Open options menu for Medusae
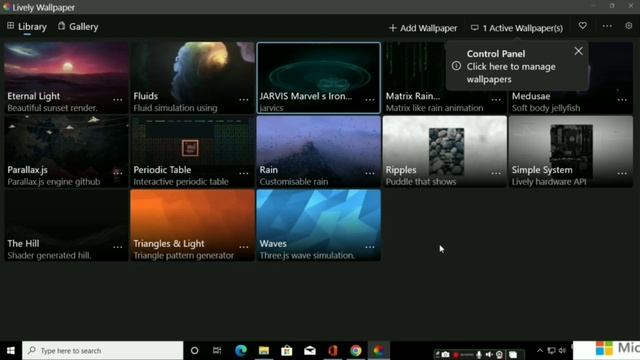This screenshot has height=360, width=640. click(x=622, y=100)
